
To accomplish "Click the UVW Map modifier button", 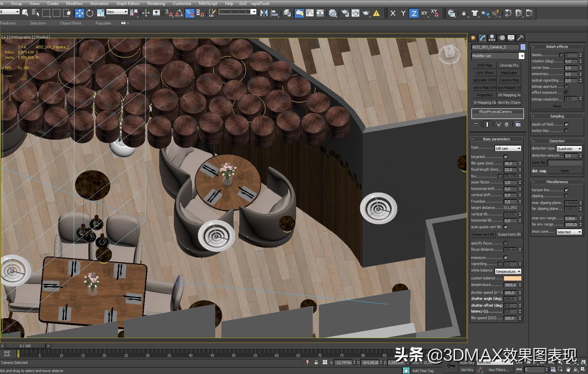I will (x=485, y=65).
